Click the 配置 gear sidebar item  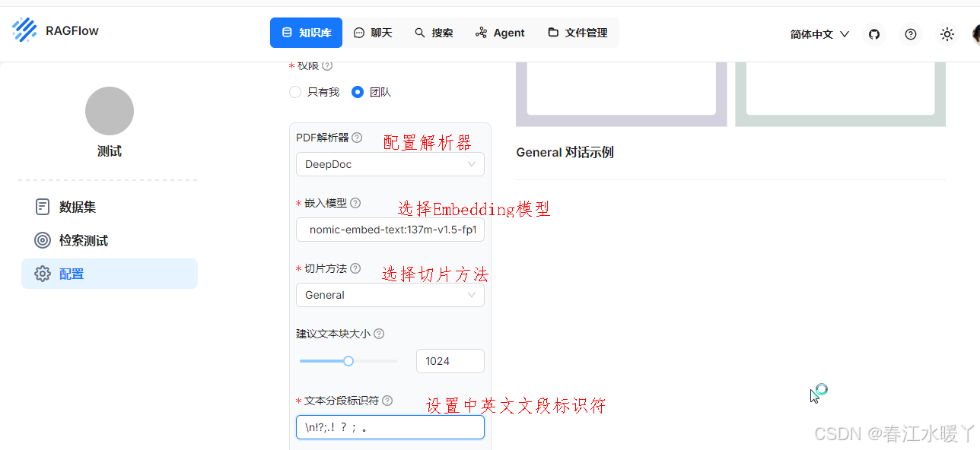tap(72, 273)
